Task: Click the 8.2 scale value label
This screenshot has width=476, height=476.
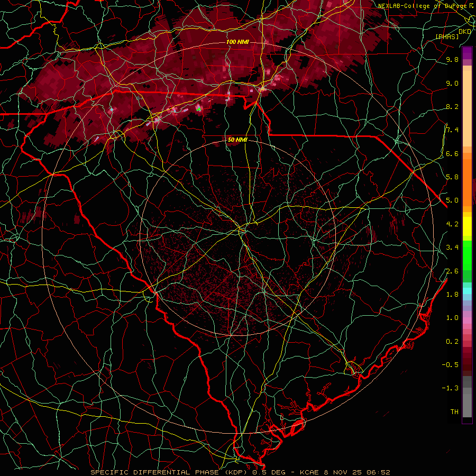Action: 452,106
